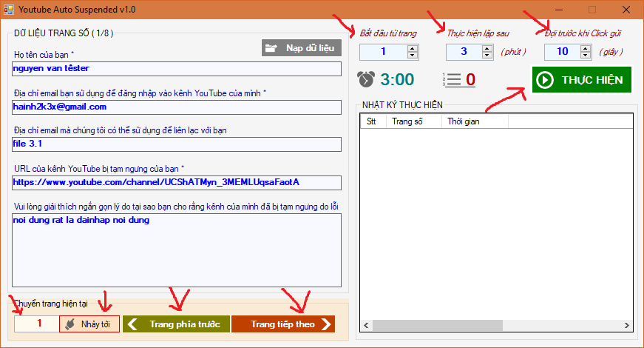The image size is (644, 348).
Task: Increase the Bắt đầu từ trang value
Action: point(413,48)
